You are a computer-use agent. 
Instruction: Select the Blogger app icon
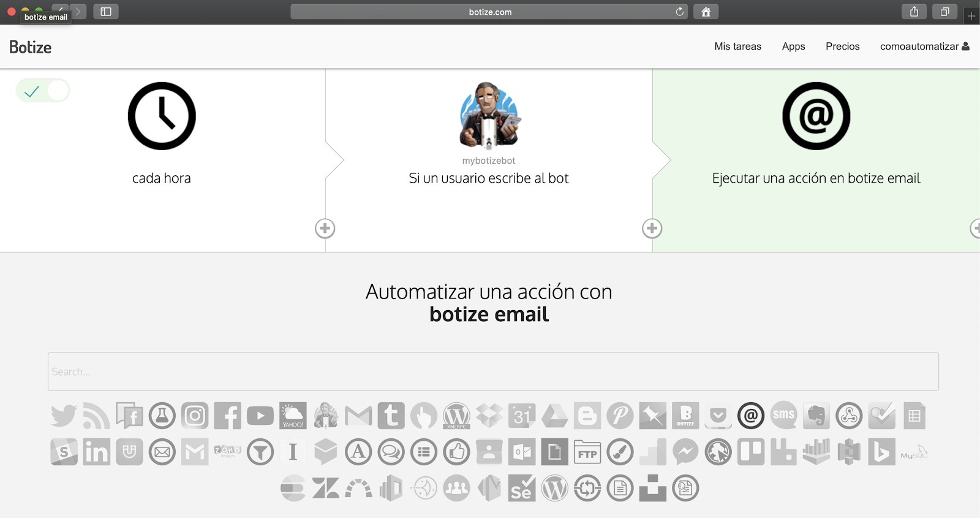pyautogui.click(x=587, y=416)
